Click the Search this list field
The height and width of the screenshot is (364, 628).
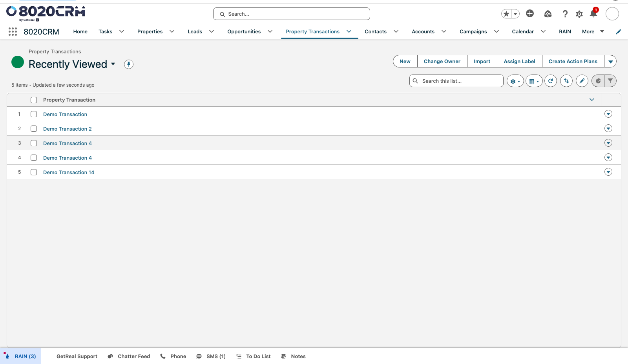[456, 81]
